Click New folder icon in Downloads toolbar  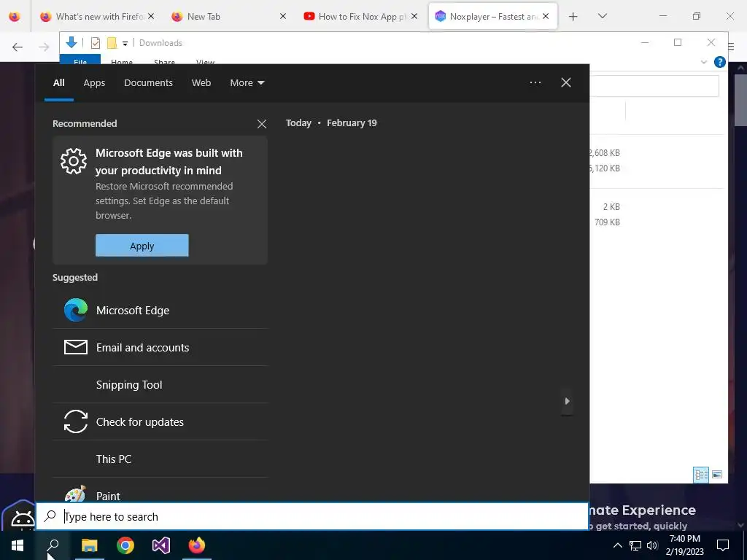pos(112,43)
